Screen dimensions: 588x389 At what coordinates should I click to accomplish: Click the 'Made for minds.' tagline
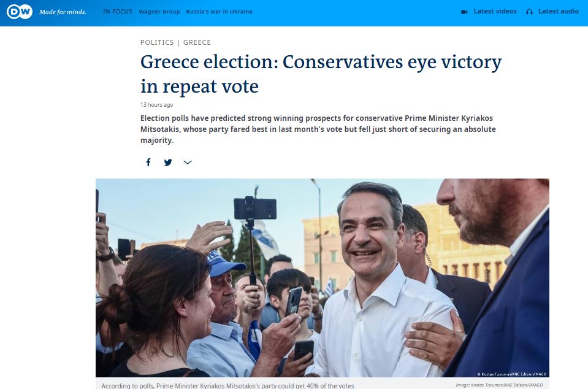click(x=63, y=12)
